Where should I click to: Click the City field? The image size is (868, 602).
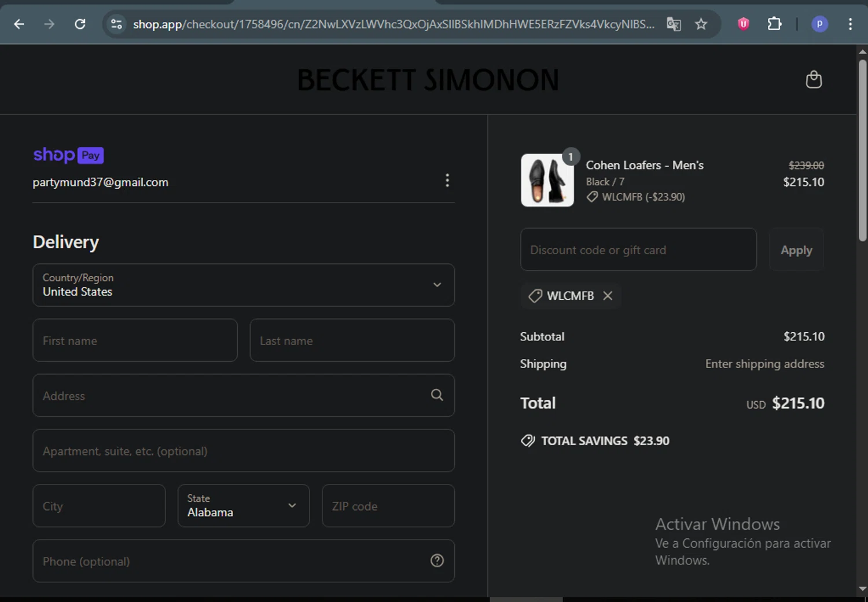pyautogui.click(x=99, y=505)
